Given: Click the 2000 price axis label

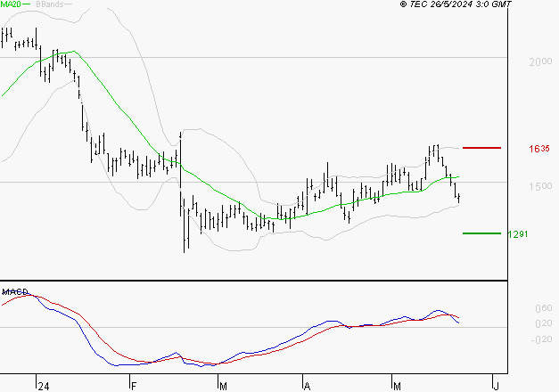Looking at the screenshot, I should pyautogui.click(x=540, y=62).
